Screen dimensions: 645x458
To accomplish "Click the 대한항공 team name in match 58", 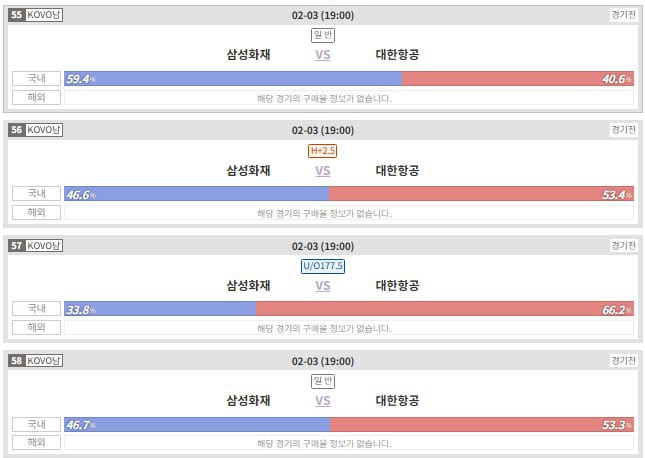I will (x=397, y=400).
